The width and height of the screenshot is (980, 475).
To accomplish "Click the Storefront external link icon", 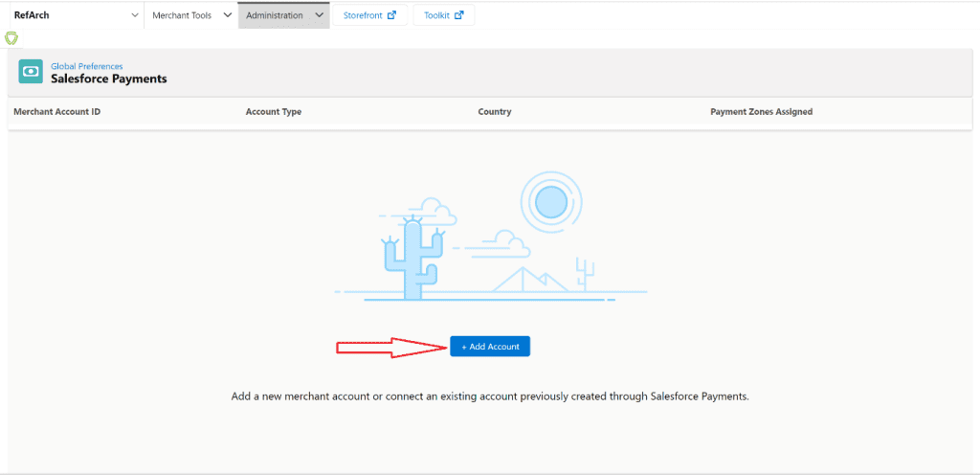I will tap(390, 15).
